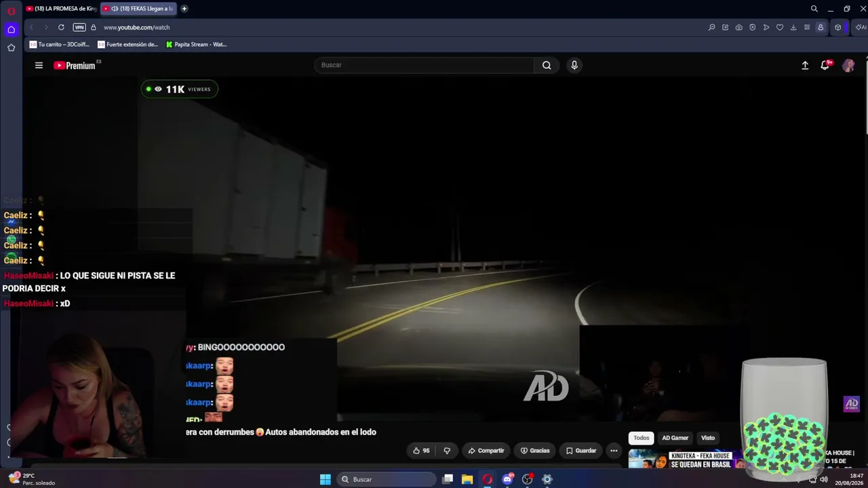Screen dimensions: 868x488
Task: Open File Explorer from taskbar
Action: click(467, 479)
